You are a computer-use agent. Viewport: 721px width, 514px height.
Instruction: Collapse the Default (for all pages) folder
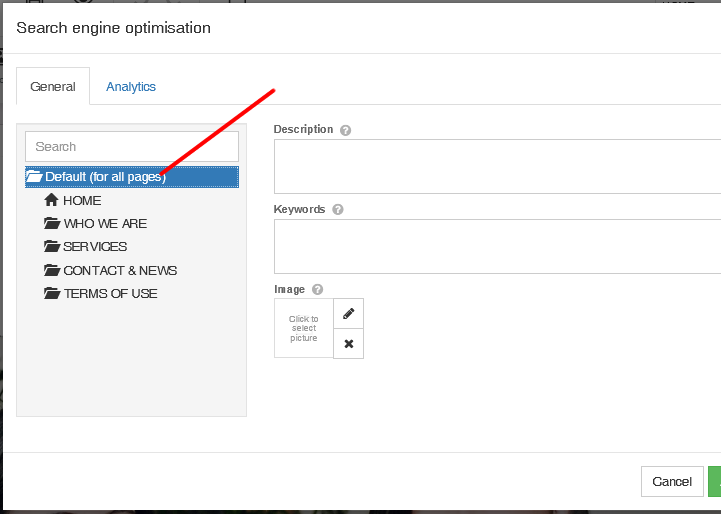point(34,177)
